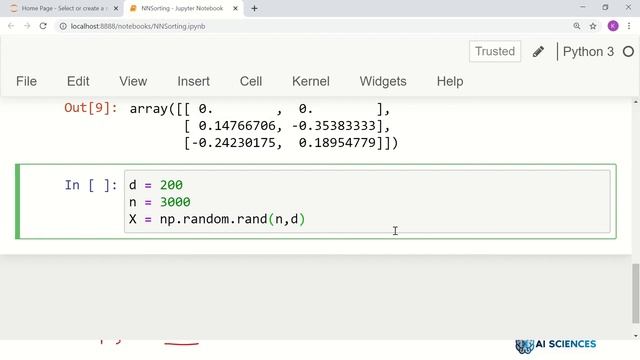Bookmark this page with the star icon

[593, 26]
